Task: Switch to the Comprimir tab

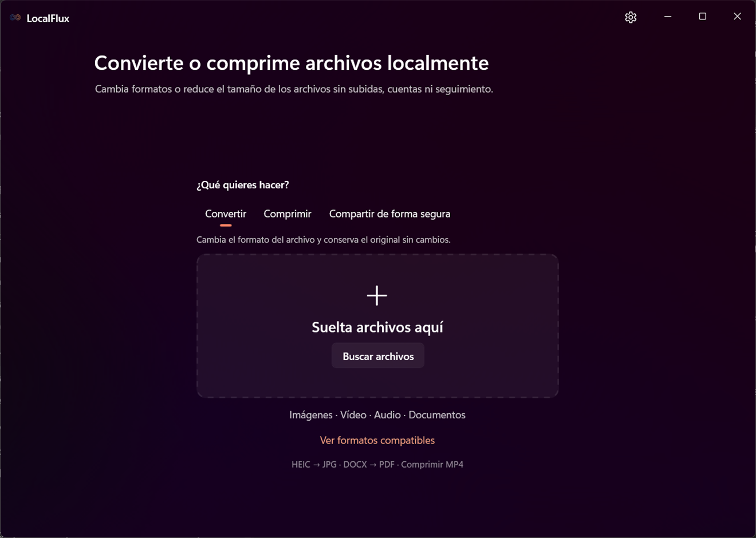Action: click(x=288, y=214)
